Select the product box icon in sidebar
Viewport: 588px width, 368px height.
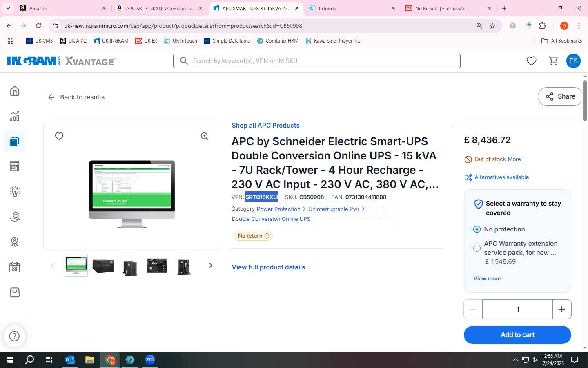pos(15,141)
